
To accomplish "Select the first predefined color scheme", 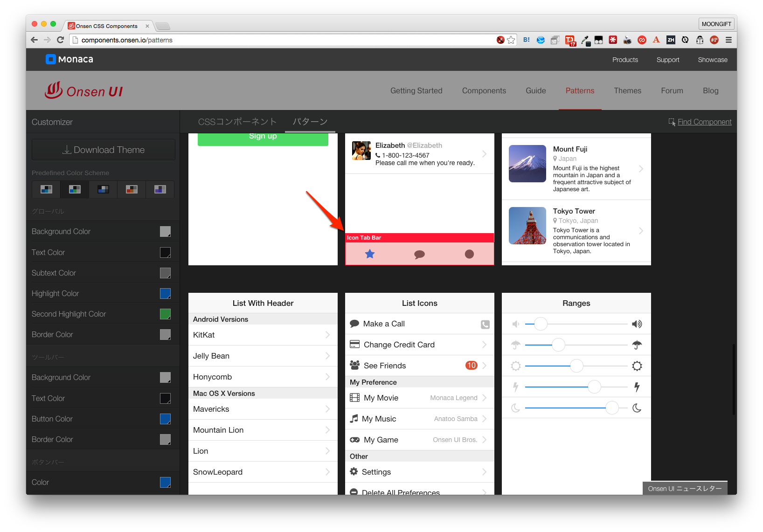I will click(x=46, y=189).
